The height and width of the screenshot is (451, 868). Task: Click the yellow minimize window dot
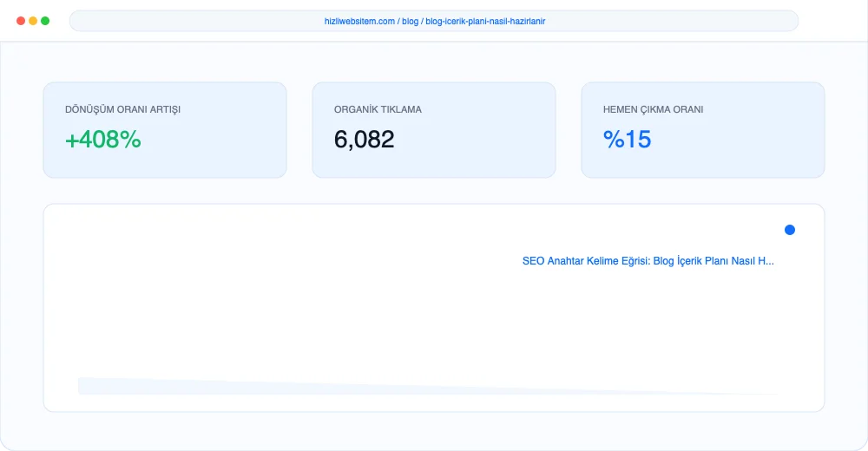pyautogui.click(x=33, y=21)
